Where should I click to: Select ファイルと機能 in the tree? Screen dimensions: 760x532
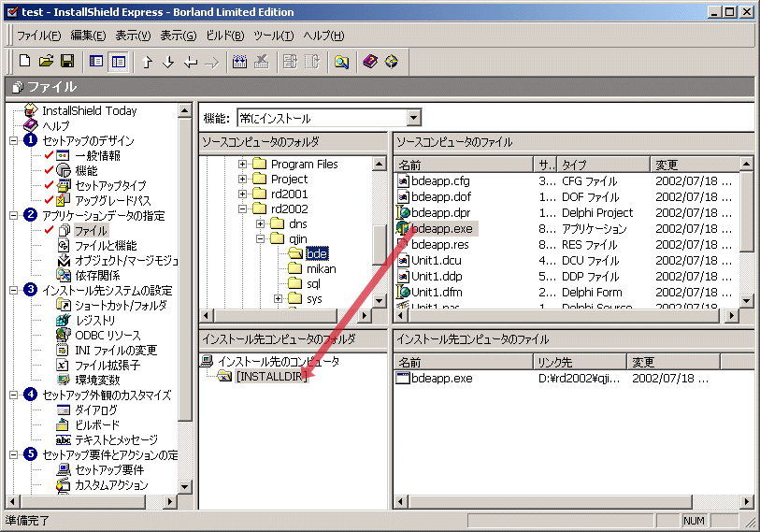[x=106, y=246]
